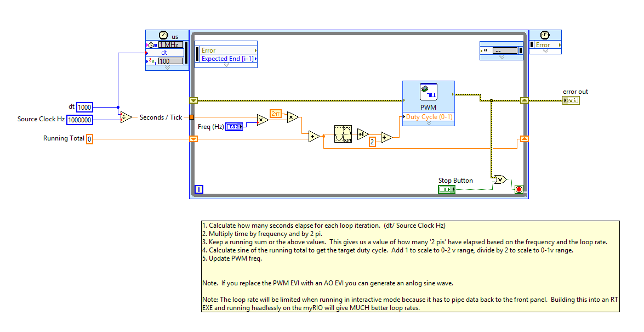This screenshot has width=644, height=332.
Task: Select the Error terminal on the output node
Action: 545,45
